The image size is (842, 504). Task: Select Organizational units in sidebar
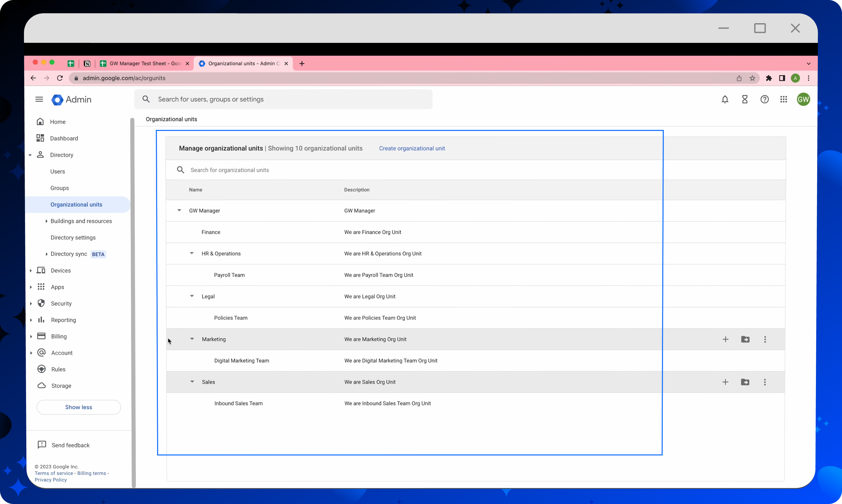77,204
